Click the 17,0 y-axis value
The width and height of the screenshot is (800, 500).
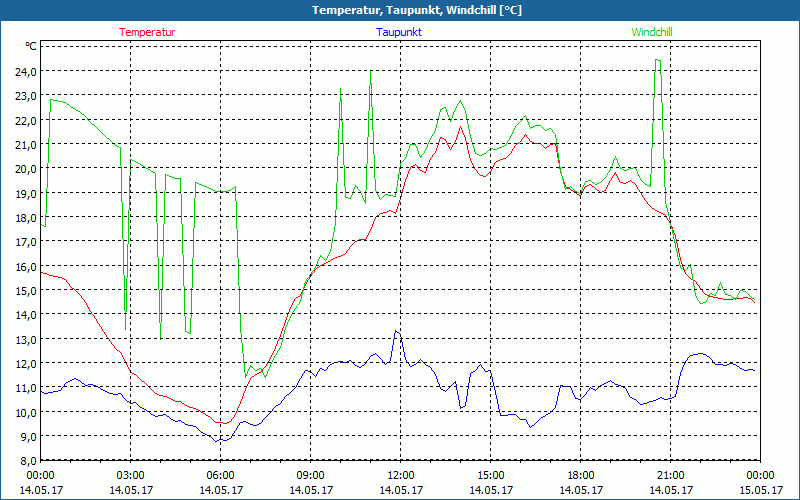pyautogui.click(x=24, y=242)
